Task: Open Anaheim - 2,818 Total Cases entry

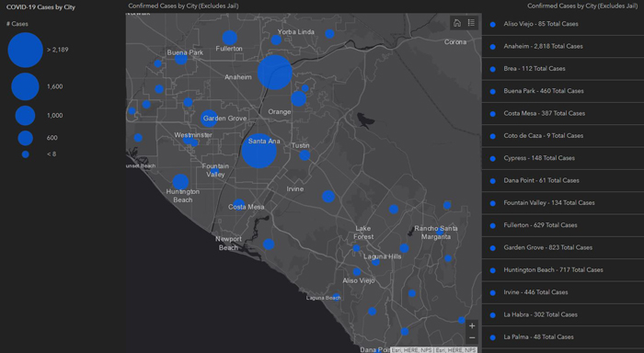Action: pyautogui.click(x=563, y=46)
